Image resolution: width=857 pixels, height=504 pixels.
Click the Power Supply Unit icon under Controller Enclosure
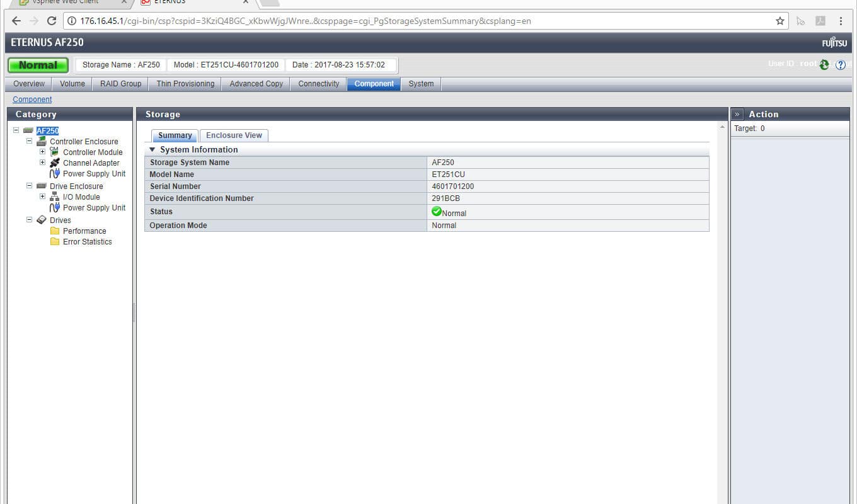[54, 173]
